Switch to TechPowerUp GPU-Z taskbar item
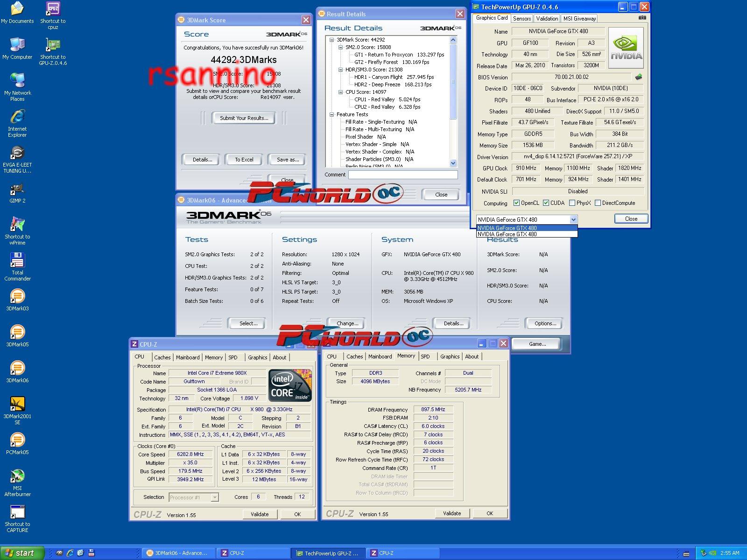This screenshot has height=560, width=747. pyautogui.click(x=328, y=553)
